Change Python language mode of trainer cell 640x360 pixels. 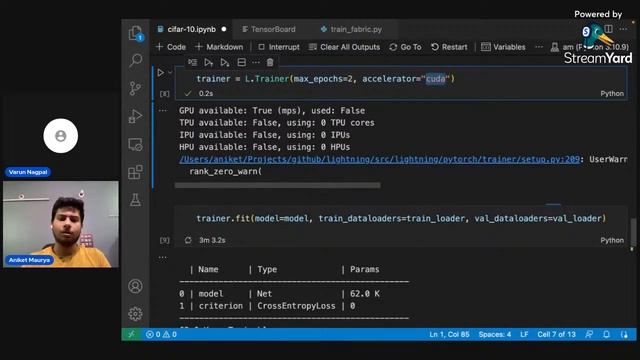612,93
